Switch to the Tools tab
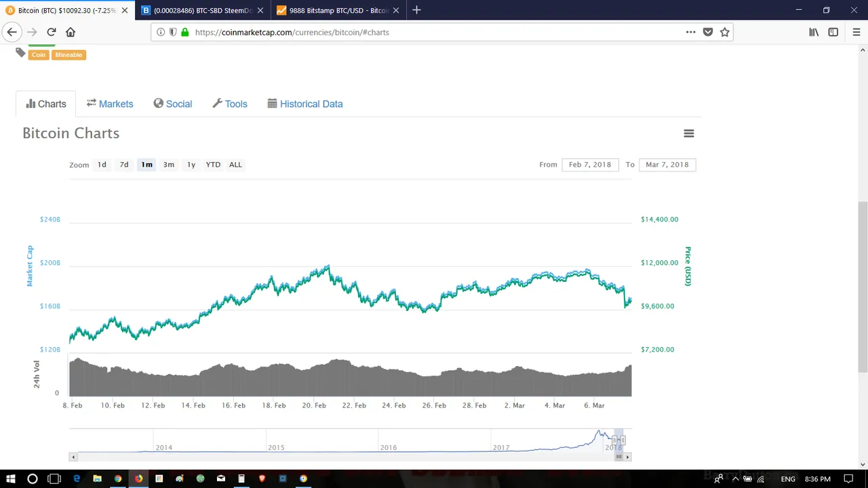Image resolution: width=868 pixels, height=488 pixels. [x=230, y=104]
